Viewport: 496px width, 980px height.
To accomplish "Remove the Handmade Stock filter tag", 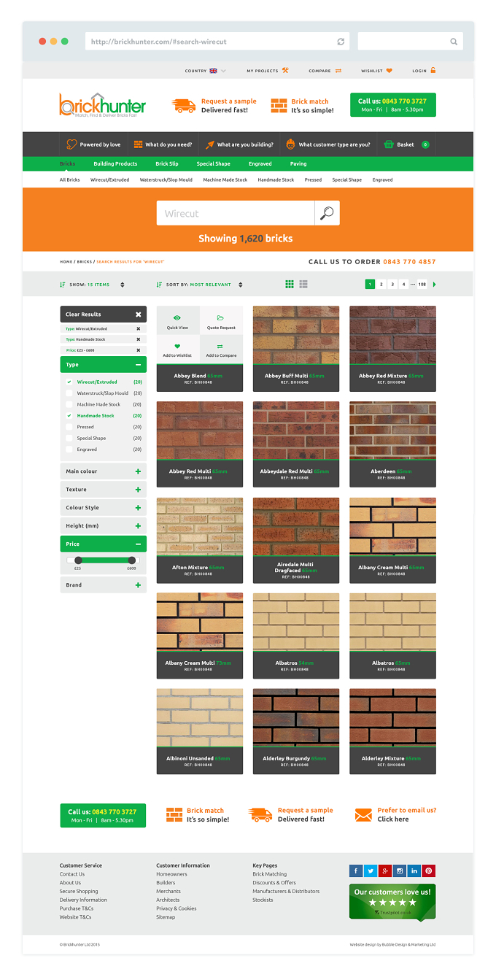I will pyautogui.click(x=138, y=339).
